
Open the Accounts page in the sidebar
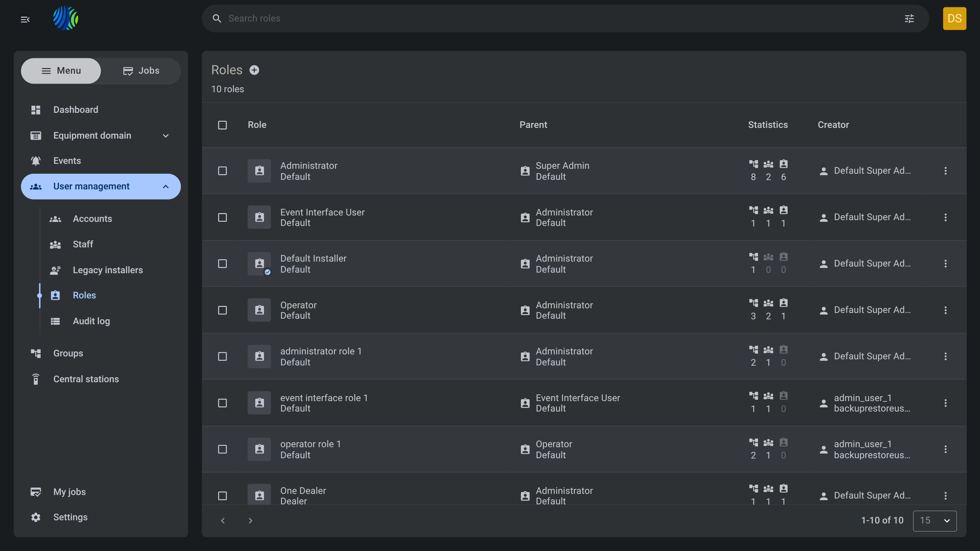pos(93,219)
